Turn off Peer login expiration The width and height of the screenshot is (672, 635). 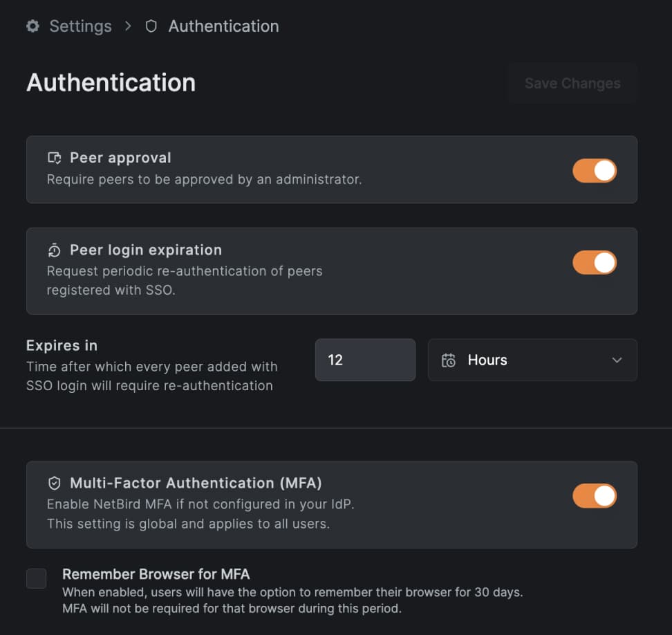pyautogui.click(x=595, y=262)
